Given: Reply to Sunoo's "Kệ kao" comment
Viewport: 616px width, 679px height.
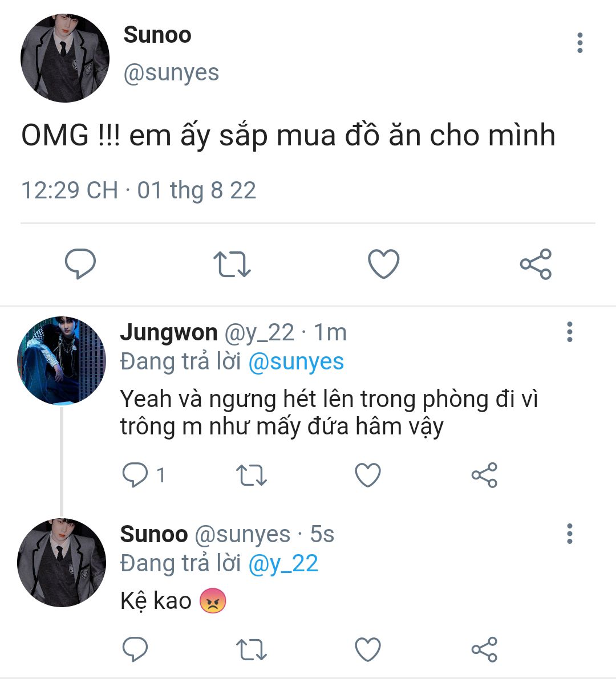Looking at the screenshot, I should (x=135, y=649).
